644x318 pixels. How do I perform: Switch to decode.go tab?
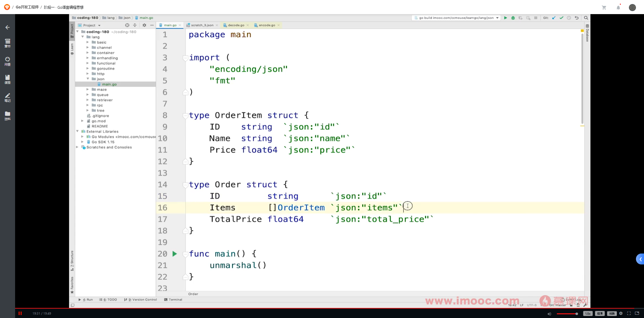pos(236,25)
